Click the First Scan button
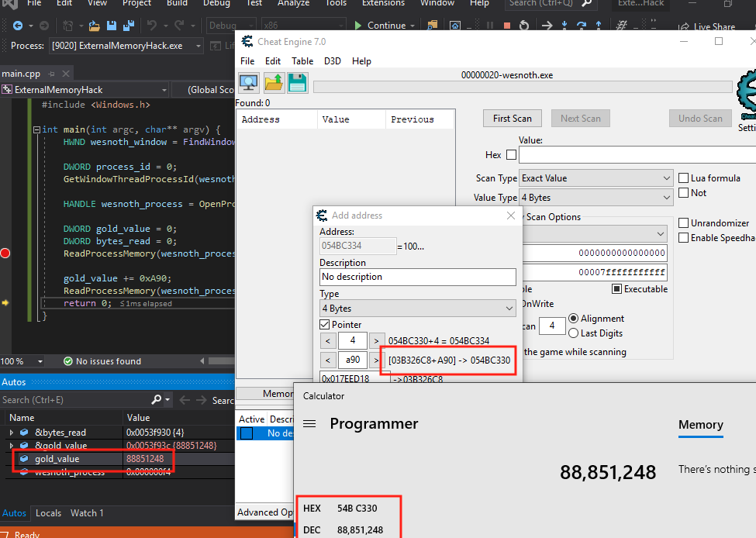756x538 pixels. pyautogui.click(x=512, y=119)
